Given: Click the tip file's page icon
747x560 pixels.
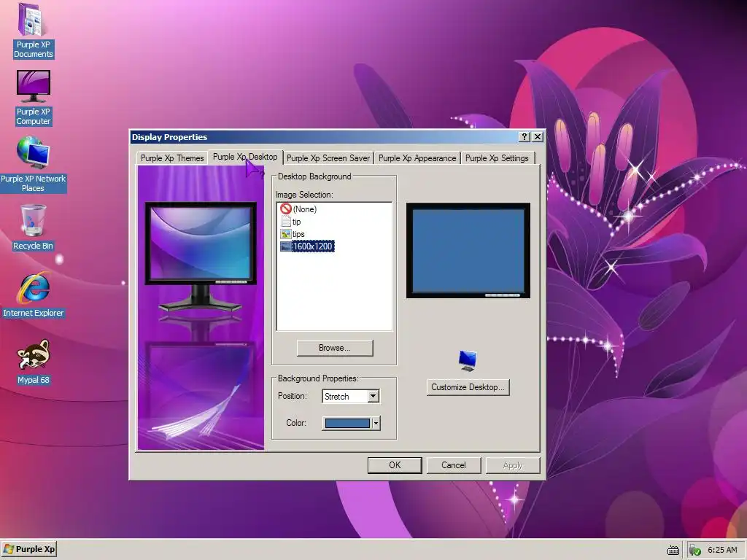Looking at the screenshot, I should 286,222.
